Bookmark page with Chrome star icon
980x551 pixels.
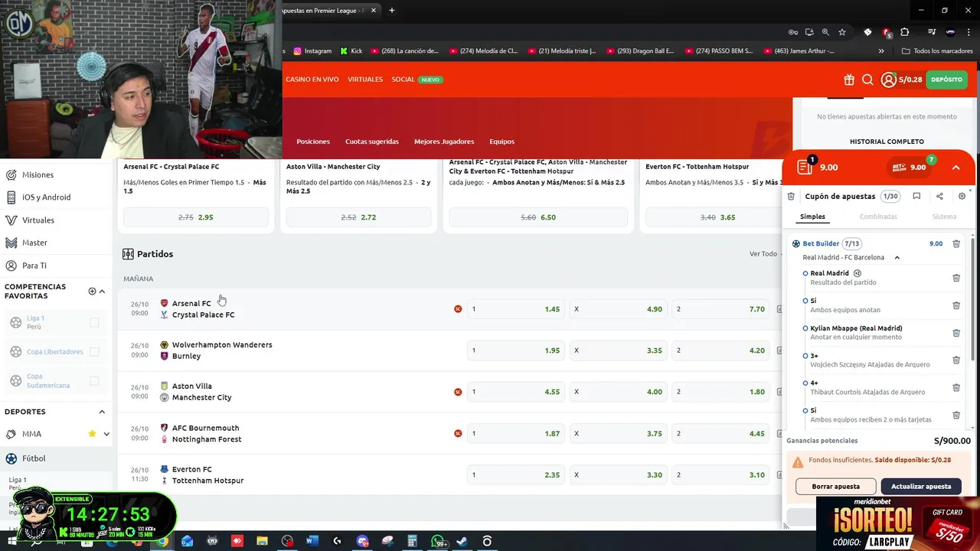842,32
